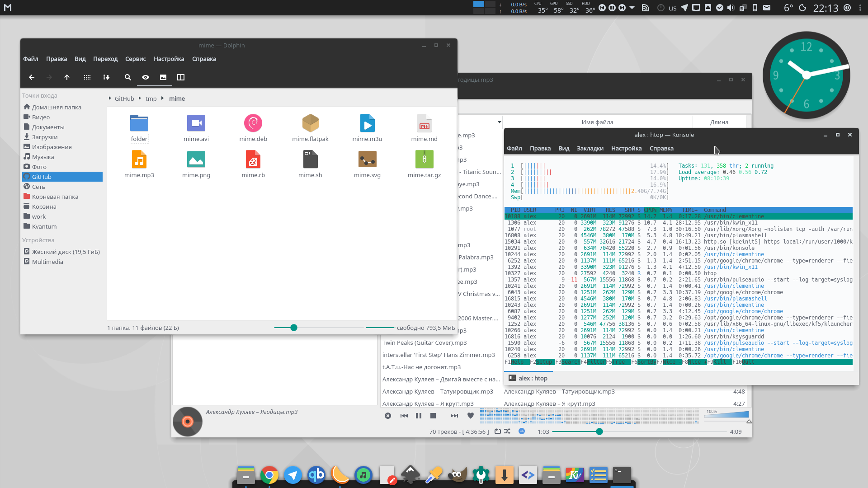This screenshot has width=868, height=488.
Task: Expand tmp breadcrumb arrow in Dolphin
Action: coord(140,99)
